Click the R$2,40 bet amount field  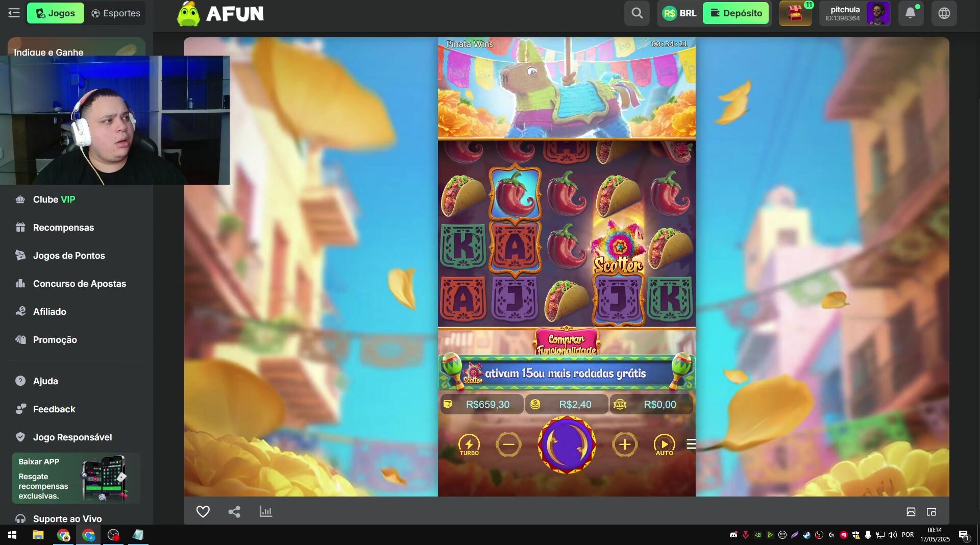pyautogui.click(x=567, y=405)
